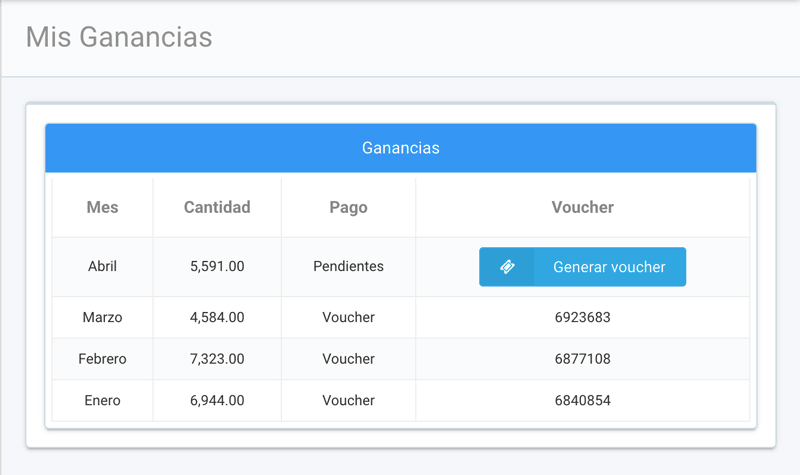This screenshot has width=800, height=475.
Task: Select the amount 7,323.00
Action: (217, 359)
